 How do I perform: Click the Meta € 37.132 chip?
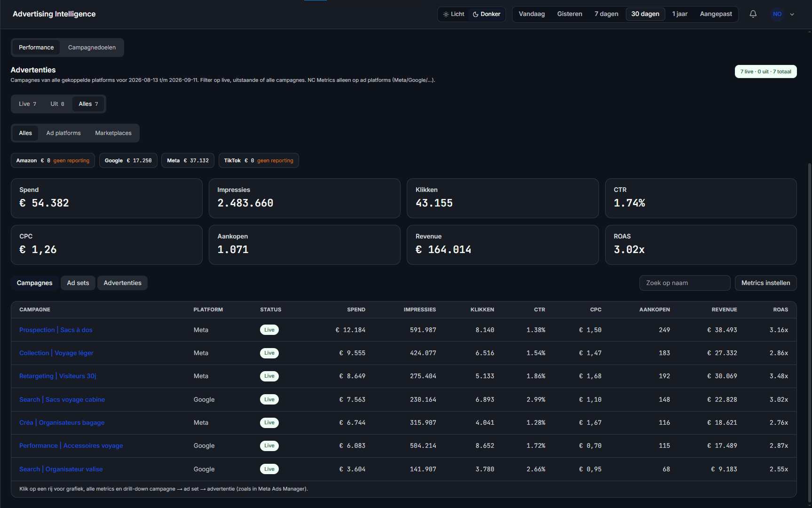(188, 160)
